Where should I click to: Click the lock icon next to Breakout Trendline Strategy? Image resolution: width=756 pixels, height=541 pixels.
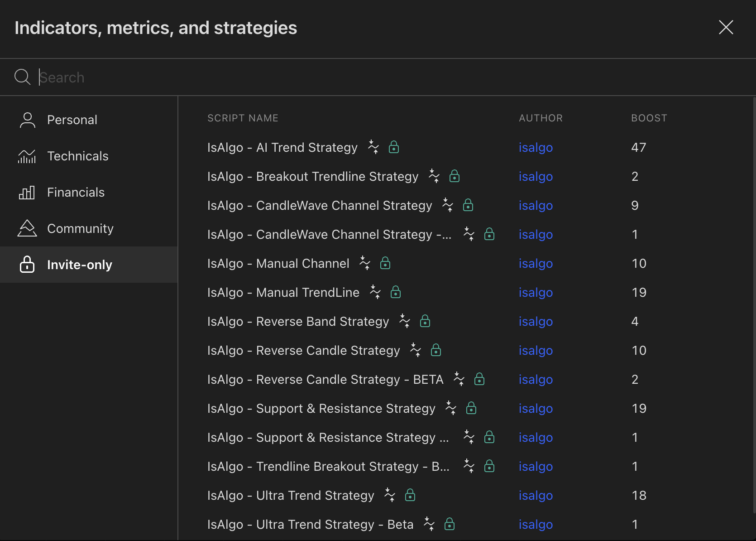[x=455, y=176]
